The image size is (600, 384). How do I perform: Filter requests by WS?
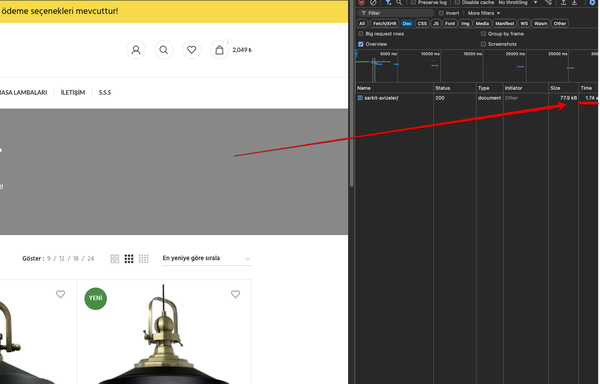(524, 23)
